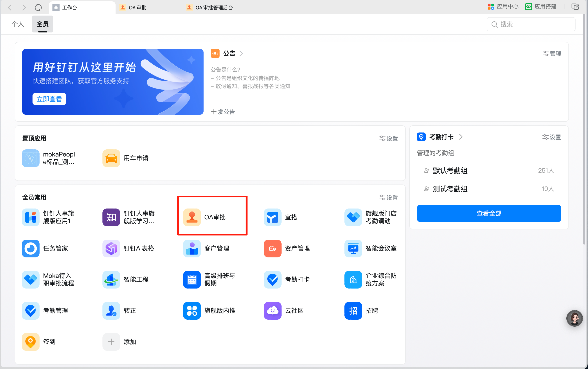Image resolution: width=588 pixels, height=369 pixels.
Task: Open 设置 for 全员常用
Action: click(389, 197)
